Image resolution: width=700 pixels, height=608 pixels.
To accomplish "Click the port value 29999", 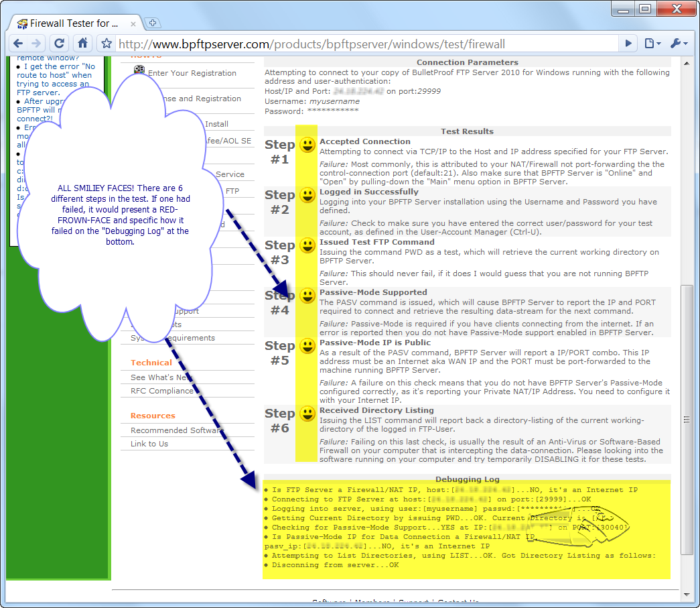I will tap(428, 91).
